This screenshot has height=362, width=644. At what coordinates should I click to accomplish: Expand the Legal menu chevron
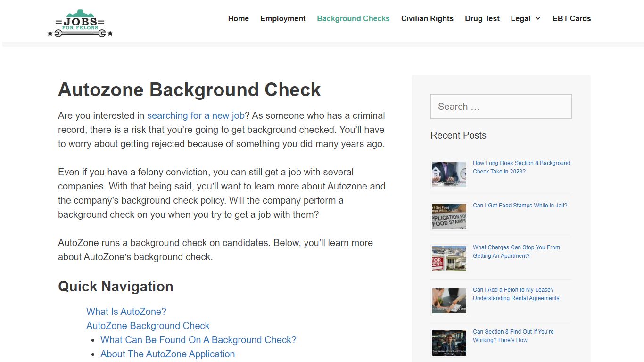[x=537, y=19]
